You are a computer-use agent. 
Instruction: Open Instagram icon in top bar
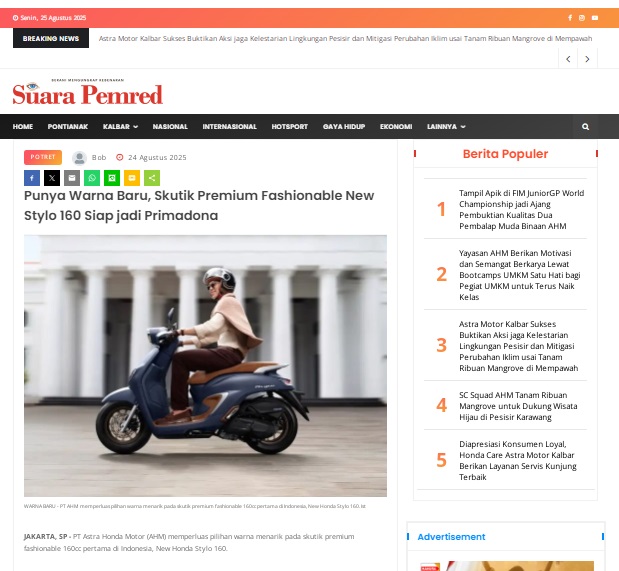(582, 18)
